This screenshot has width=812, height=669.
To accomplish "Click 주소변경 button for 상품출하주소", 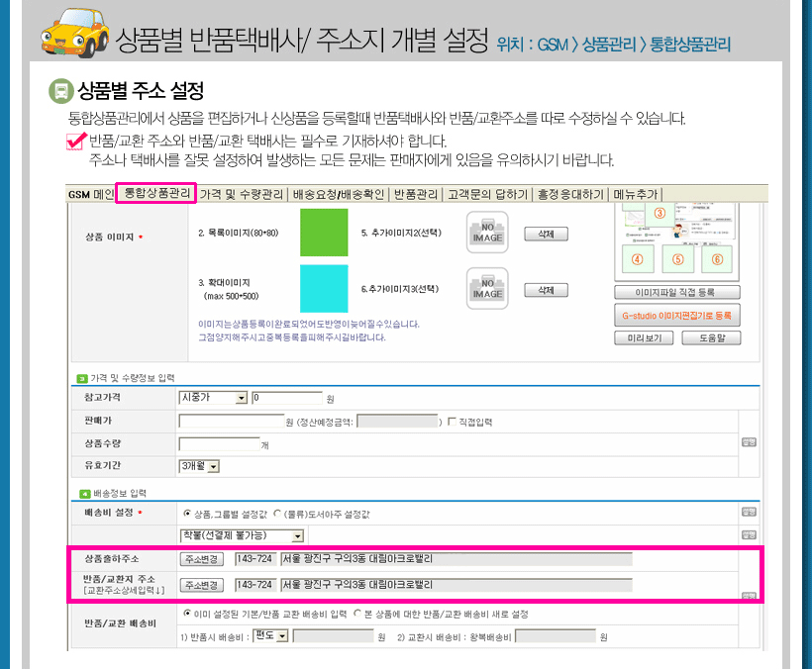I will click(x=202, y=559).
